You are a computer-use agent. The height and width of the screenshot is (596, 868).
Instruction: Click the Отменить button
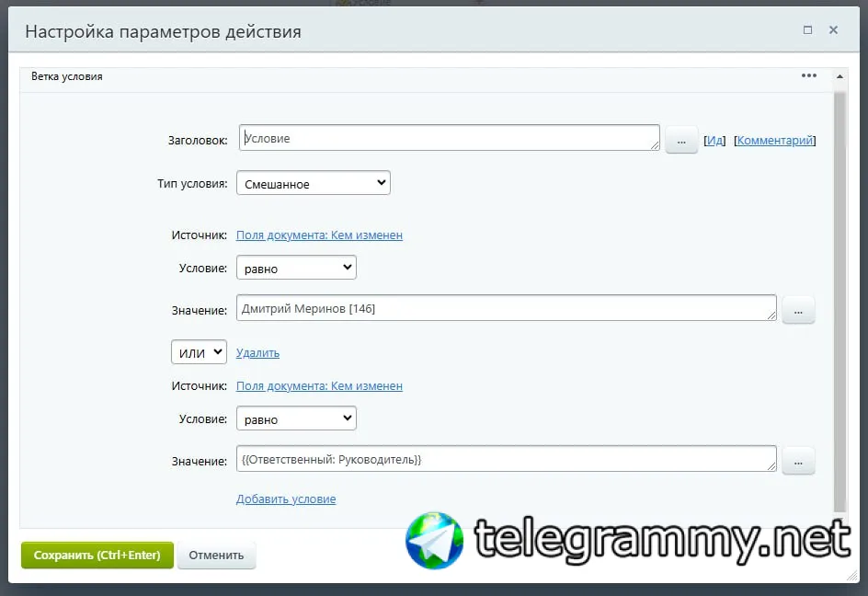[216, 555]
